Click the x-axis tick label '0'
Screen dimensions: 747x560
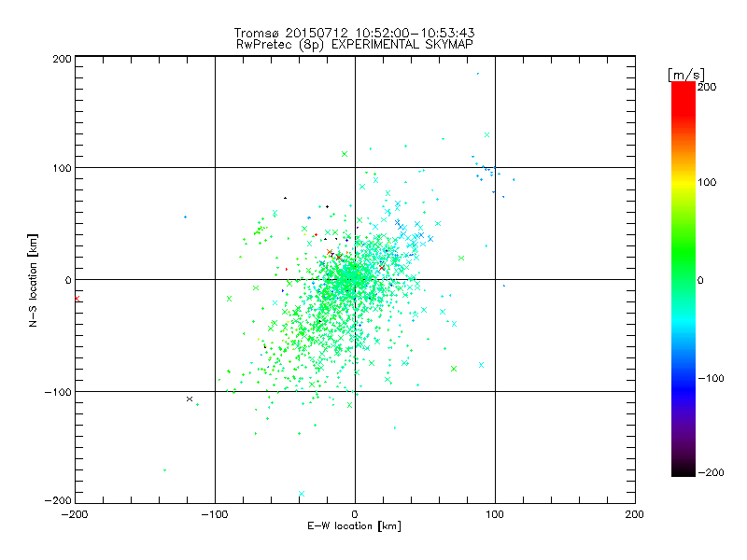355,514
